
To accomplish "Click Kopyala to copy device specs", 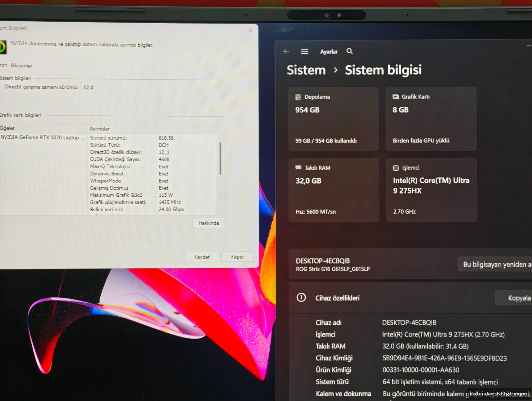I will (514, 298).
